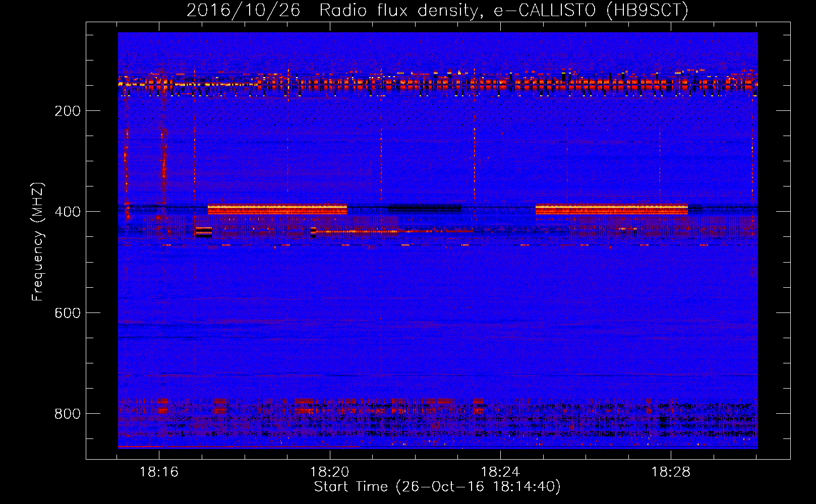
Task: Select the 600 frequency tick label
Action: (68, 313)
